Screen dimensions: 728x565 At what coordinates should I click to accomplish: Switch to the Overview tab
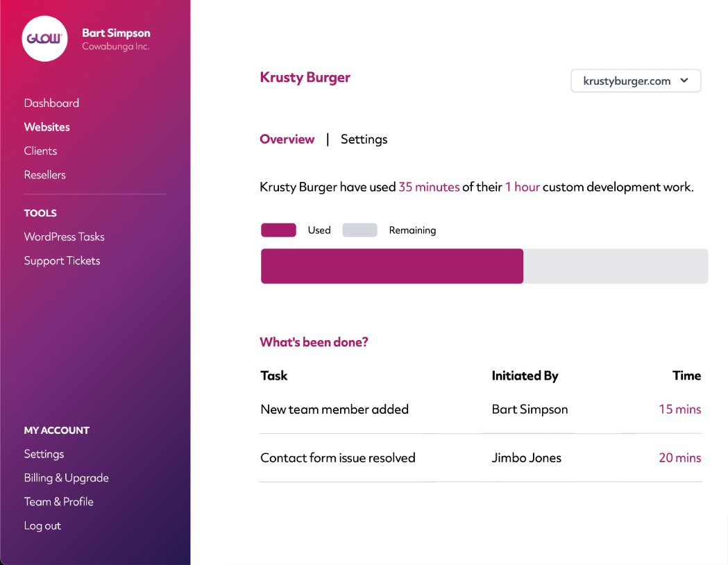[x=287, y=140]
